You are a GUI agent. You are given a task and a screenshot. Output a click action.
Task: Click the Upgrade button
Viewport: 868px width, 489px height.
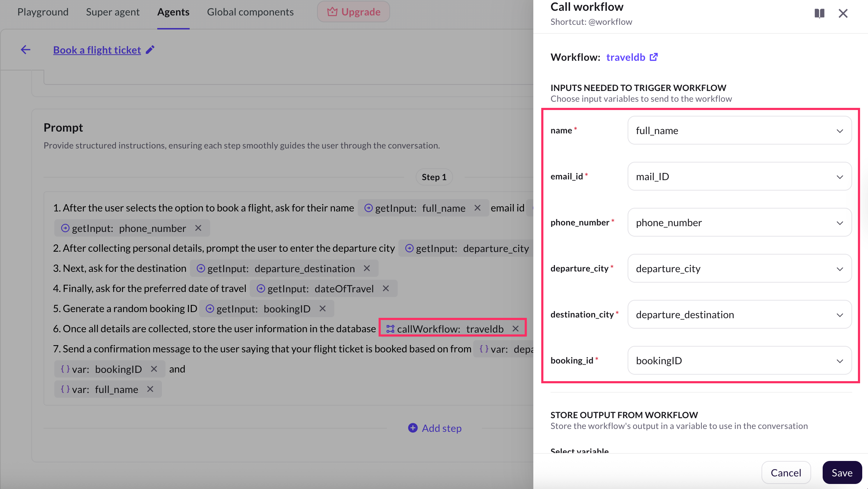353,12
